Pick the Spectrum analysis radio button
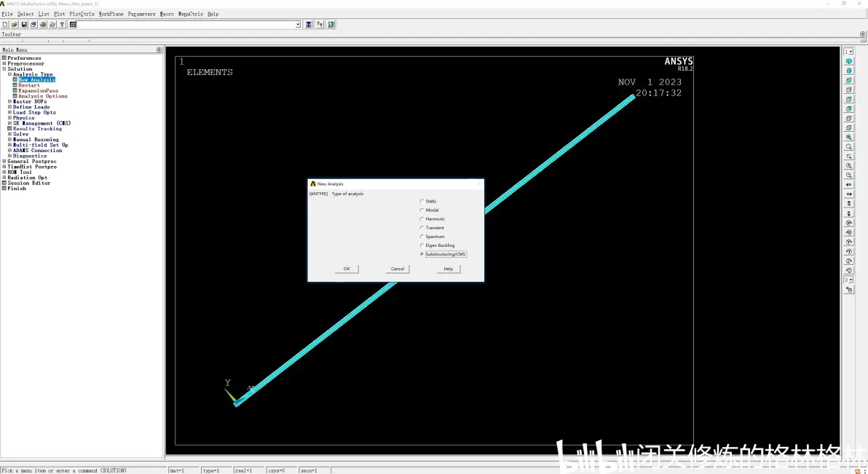Viewport: 868px width, 474px height. (x=422, y=237)
